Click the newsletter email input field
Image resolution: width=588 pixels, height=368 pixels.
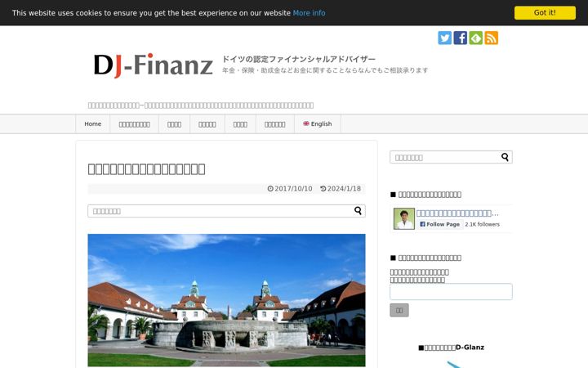pos(451,291)
